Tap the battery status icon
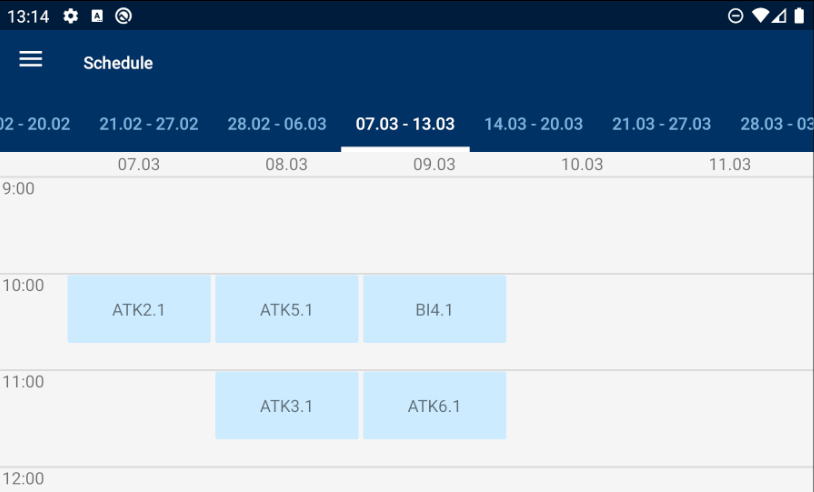This screenshot has height=492, width=814. (x=799, y=16)
